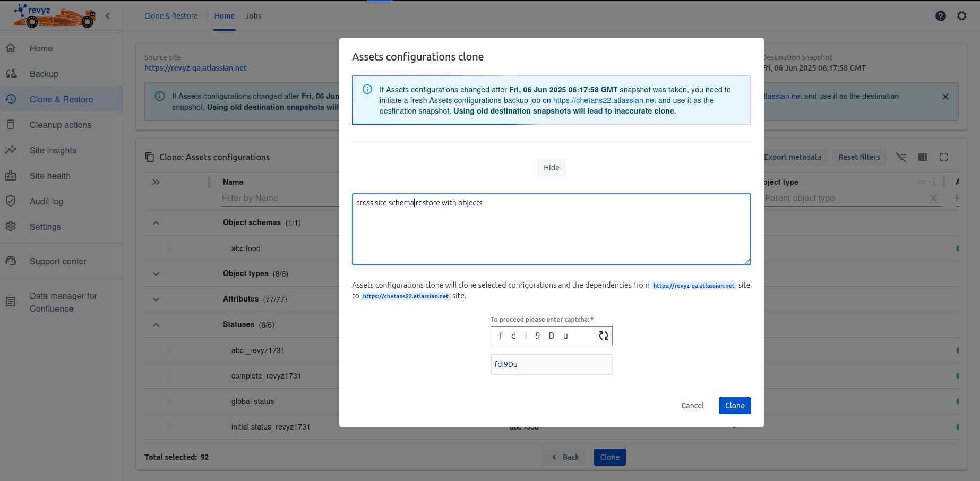The width and height of the screenshot is (980, 481).
Task: Click the fullscreen table icon
Action: point(943,157)
